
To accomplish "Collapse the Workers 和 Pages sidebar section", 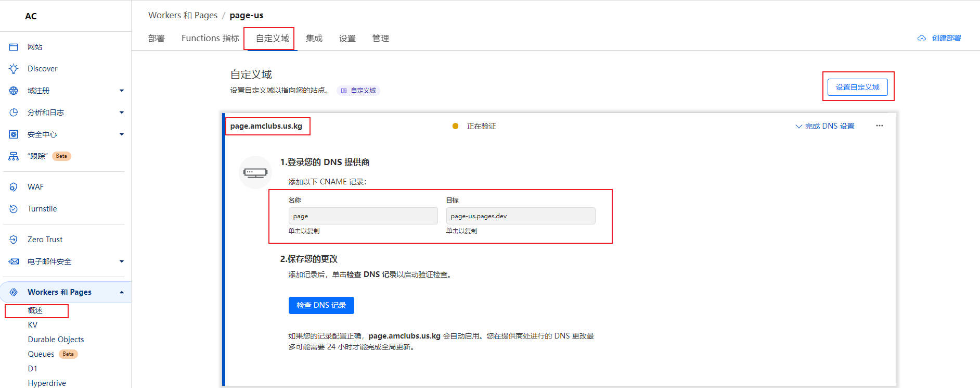I will pyautogui.click(x=122, y=292).
